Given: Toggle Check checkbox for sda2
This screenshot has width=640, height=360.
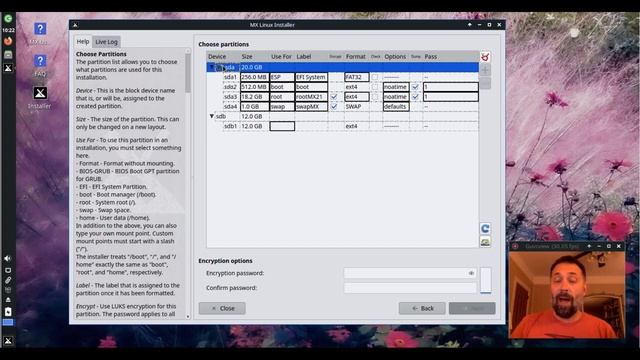Looking at the screenshot, I should point(375,87).
